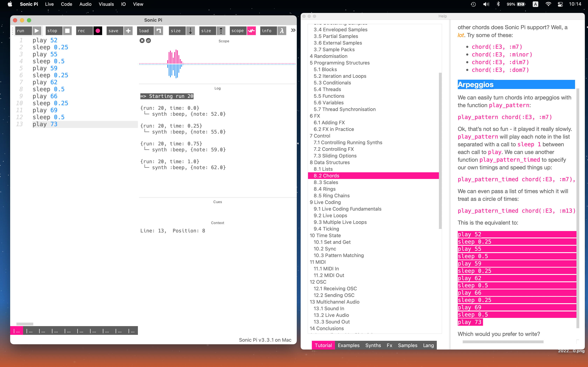The height and width of the screenshot is (367, 588).
Task: Click the info lambda icon
Action: 282,31
